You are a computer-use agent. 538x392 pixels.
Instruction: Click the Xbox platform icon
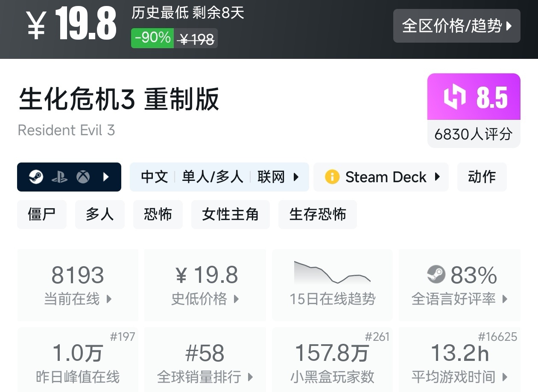point(83,177)
